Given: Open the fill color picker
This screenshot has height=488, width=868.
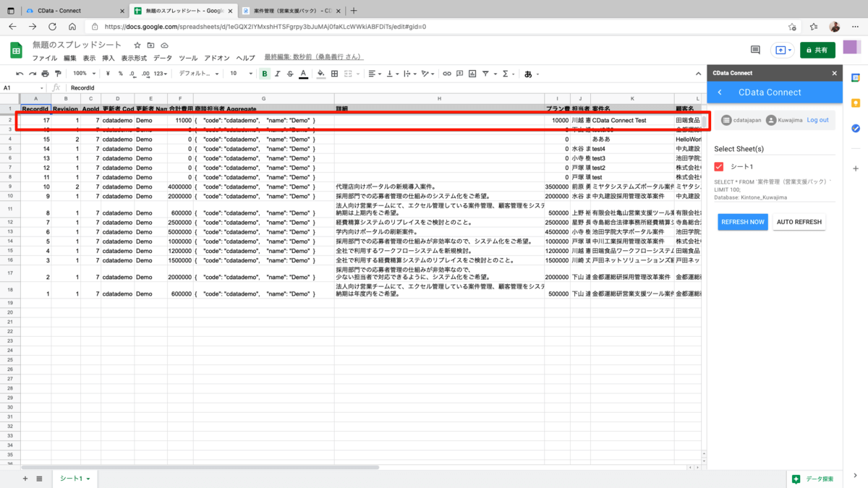Looking at the screenshot, I should pyautogui.click(x=321, y=74).
